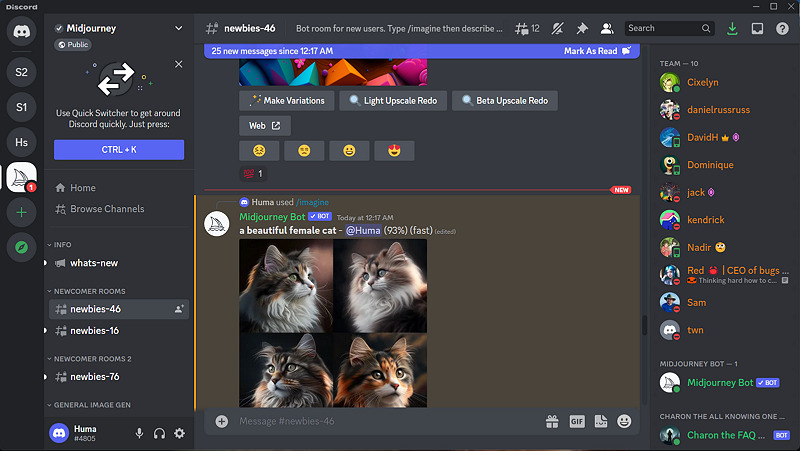Create invite icon on newbies-46
Screen dimensions: 800x451
tap(179, 309)
